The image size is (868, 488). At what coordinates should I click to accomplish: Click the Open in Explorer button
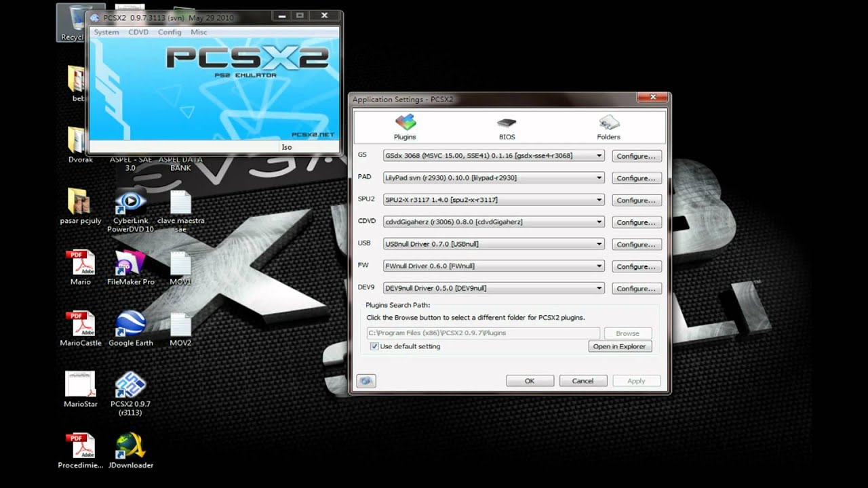coord(620,346)
